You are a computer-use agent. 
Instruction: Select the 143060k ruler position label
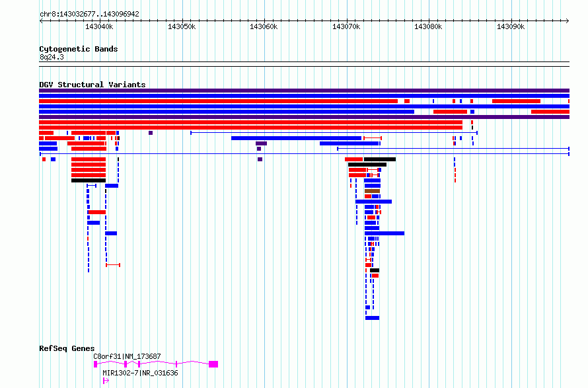264,26
